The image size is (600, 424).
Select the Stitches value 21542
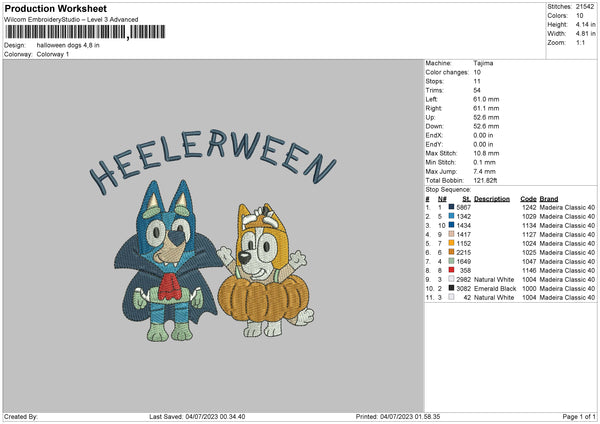point(585,7)
